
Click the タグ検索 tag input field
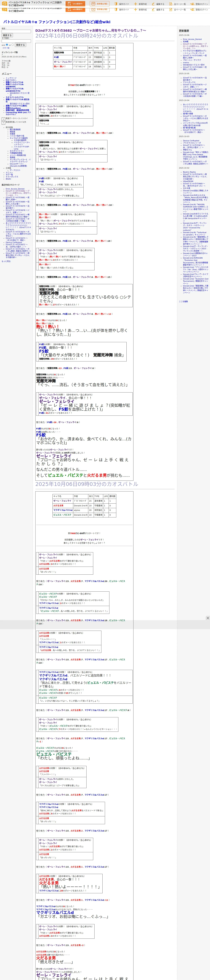16,41
